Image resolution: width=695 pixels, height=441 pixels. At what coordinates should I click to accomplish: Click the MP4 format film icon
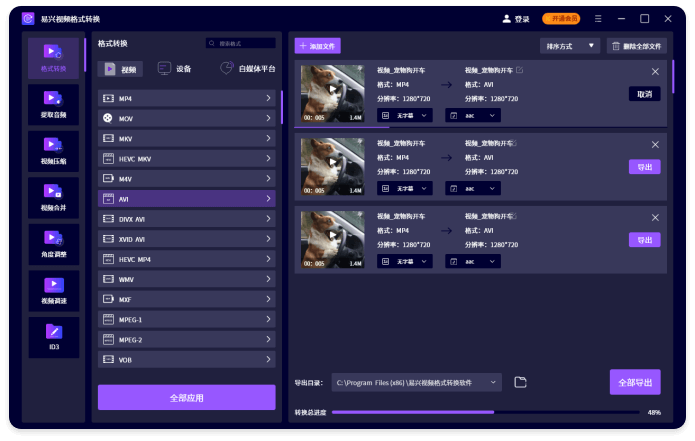click(x=108, y=98)
